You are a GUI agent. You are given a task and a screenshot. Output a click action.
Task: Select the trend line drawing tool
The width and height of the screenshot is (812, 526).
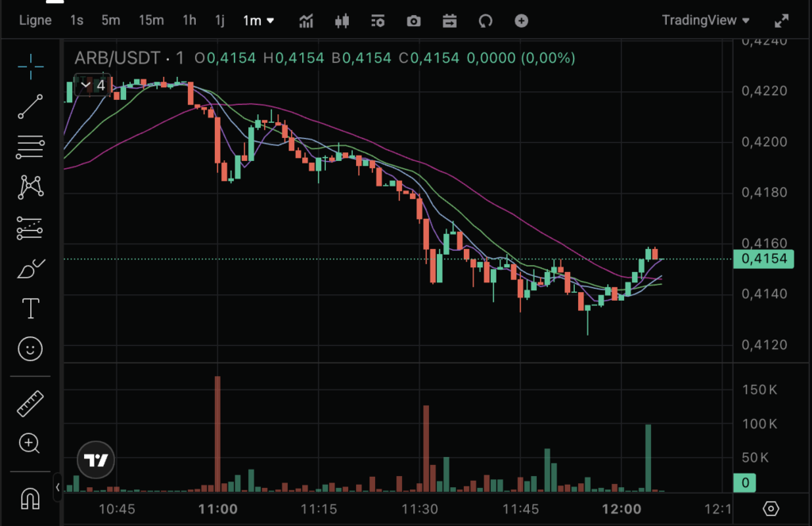[x=30, y=106]
